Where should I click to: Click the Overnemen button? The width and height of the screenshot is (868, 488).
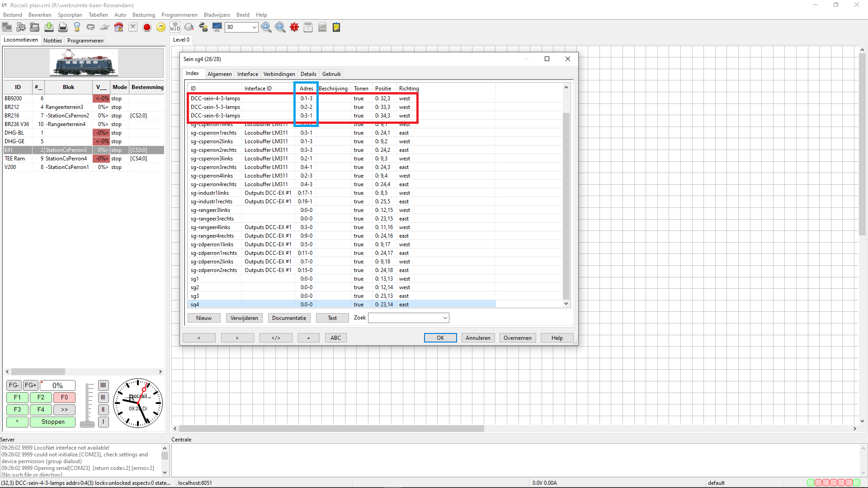517,338
